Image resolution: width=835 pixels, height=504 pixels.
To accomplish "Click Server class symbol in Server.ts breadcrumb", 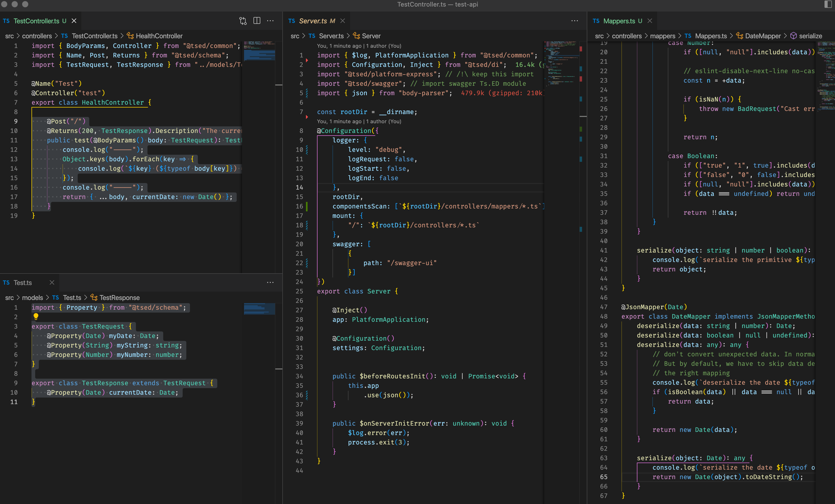I will tap(371, 36).
